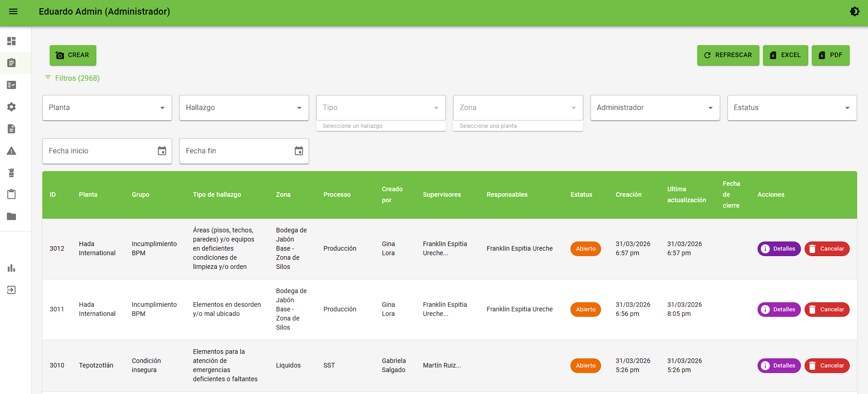
Task: Open the dashboard icon in sidebar
Action: click(11, 41)
